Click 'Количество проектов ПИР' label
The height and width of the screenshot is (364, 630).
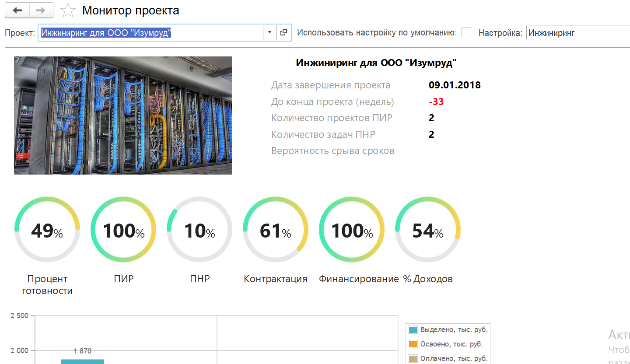point(332,118)
